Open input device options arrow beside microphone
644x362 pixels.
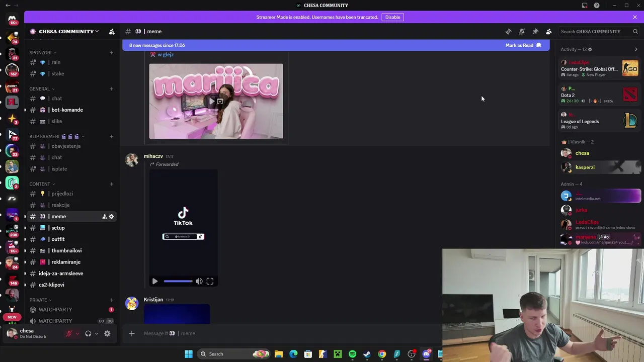point(77,334)
